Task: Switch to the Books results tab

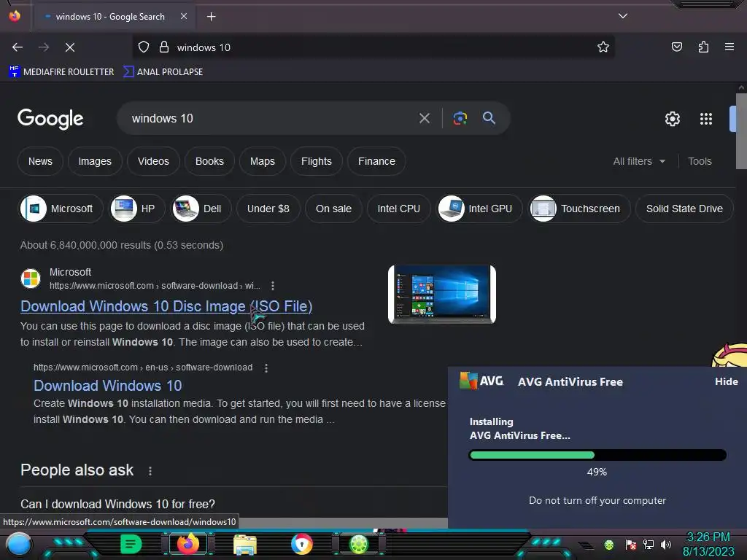Action: coord(209,161)
